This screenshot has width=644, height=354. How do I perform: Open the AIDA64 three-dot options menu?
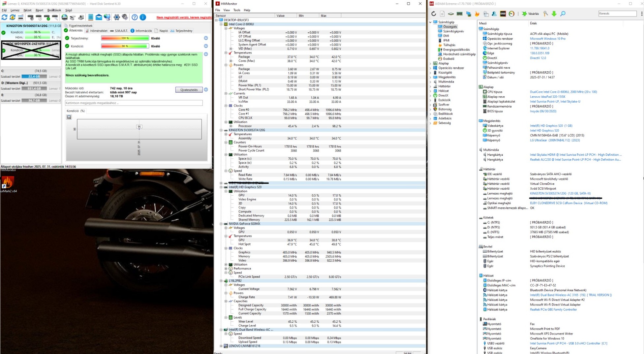(x=642, y=14)
